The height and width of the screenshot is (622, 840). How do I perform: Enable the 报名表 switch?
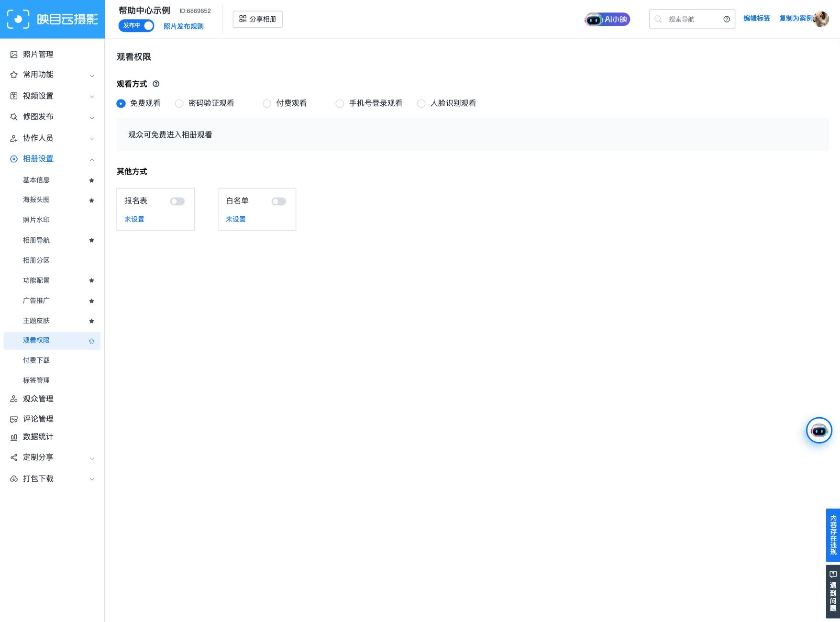pos(177,201)
